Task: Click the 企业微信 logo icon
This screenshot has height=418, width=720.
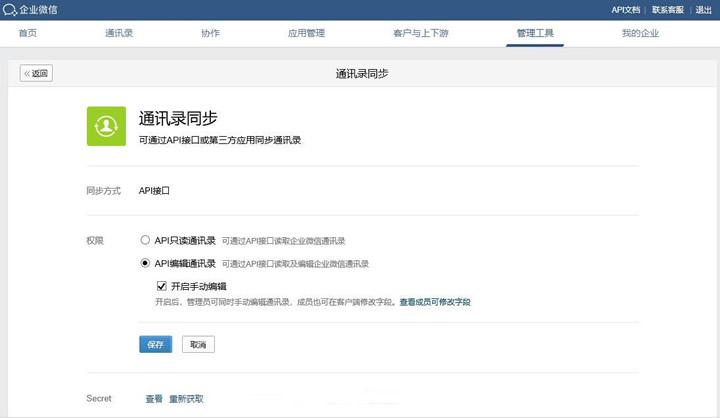Action: 10,10
